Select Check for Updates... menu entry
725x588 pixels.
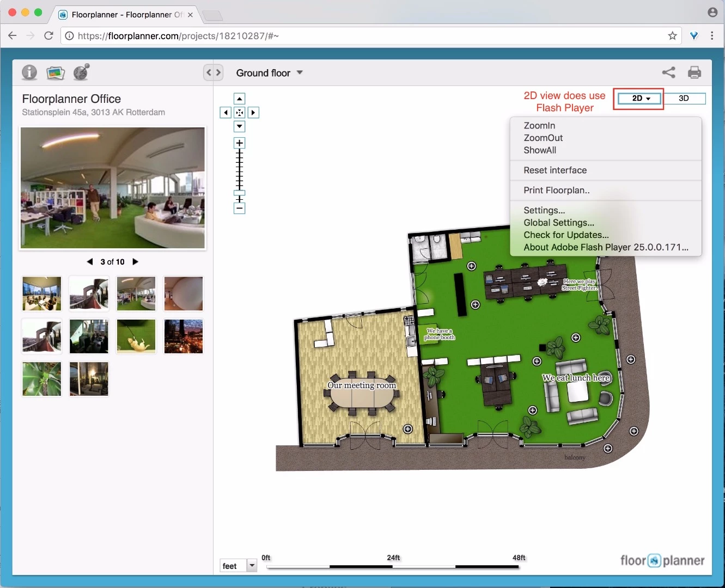point(606,235)
